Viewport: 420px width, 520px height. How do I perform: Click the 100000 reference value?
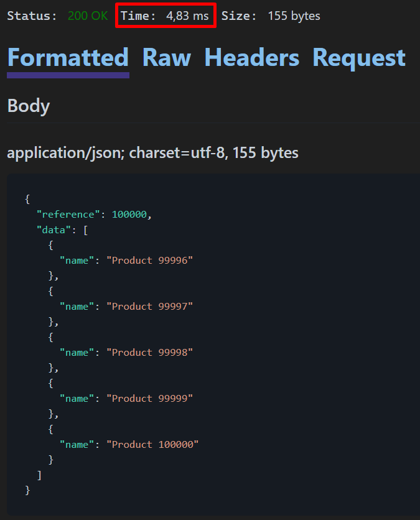(129, 214)
